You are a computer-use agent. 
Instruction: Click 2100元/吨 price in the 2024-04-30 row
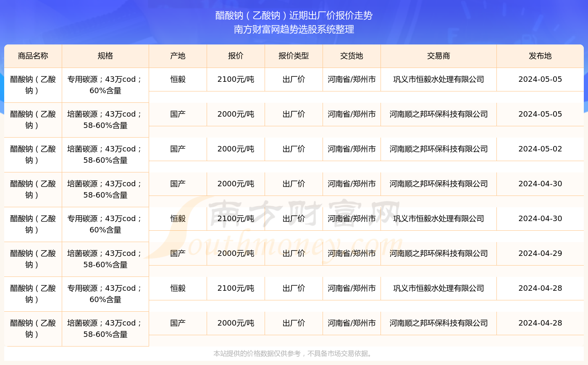(x=236, y=219)
